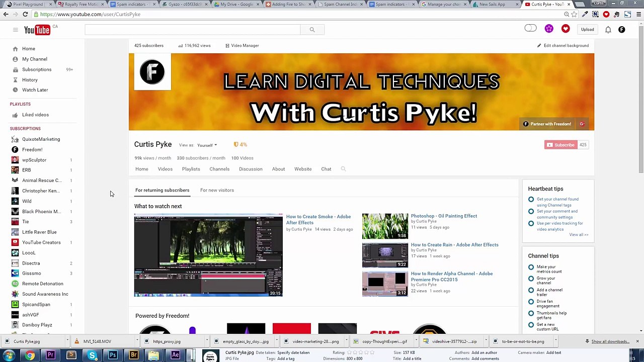Select radio for 'Get your channel found using Channel tags'
Image resolution: width=644 pixels, height=362 pixels.
531,200
